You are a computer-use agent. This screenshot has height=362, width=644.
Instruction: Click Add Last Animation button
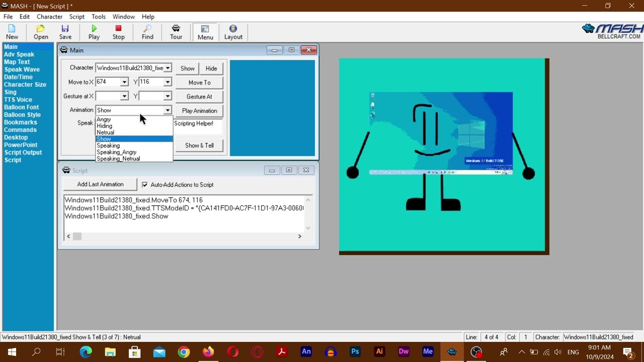(100, 184)
